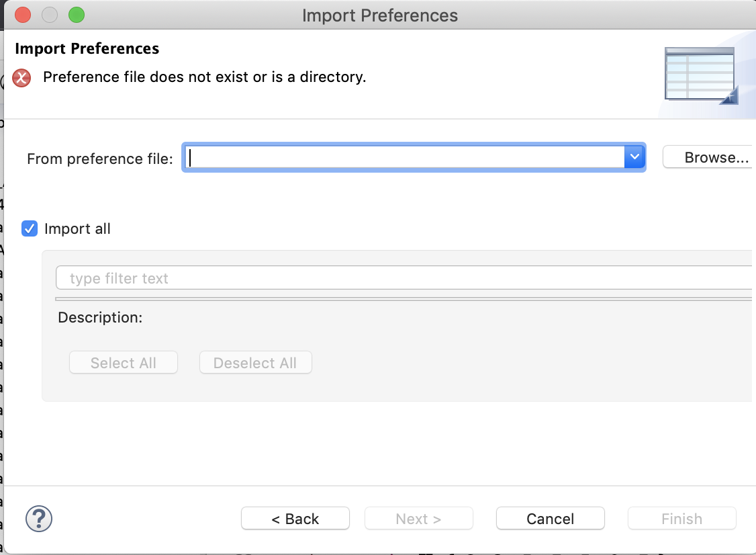Click the Next > button
This screenshot has height=555, width=756.
418,519
